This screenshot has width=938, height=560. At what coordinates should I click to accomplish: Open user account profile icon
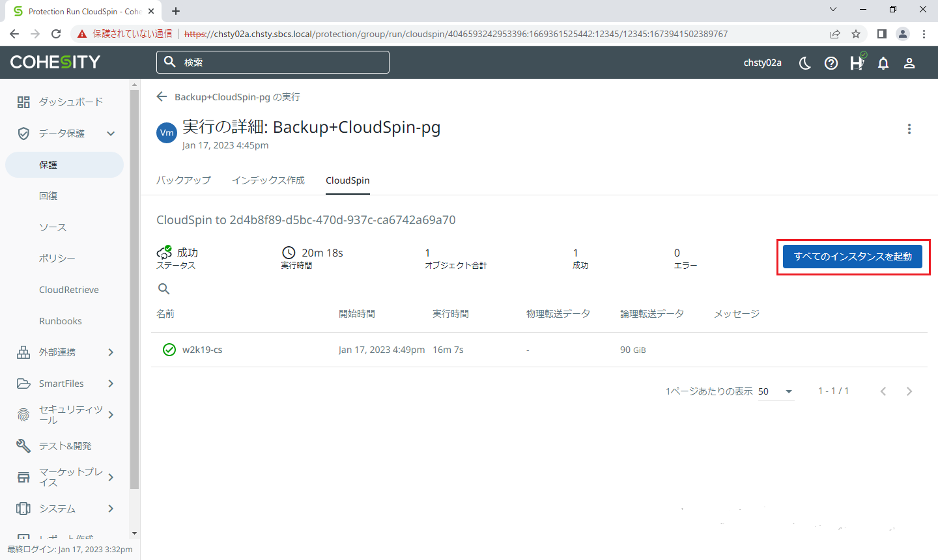[909, 63]
